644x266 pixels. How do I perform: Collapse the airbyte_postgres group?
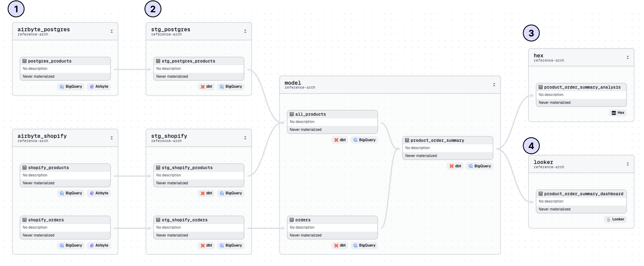(111, 31)
